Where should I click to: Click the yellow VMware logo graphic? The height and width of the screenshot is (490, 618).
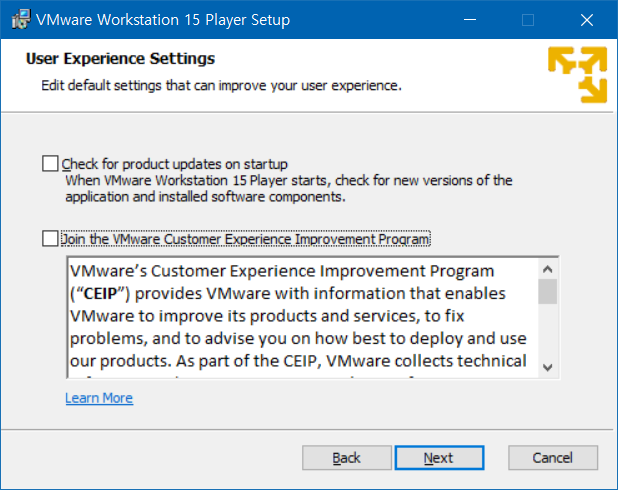577,75
